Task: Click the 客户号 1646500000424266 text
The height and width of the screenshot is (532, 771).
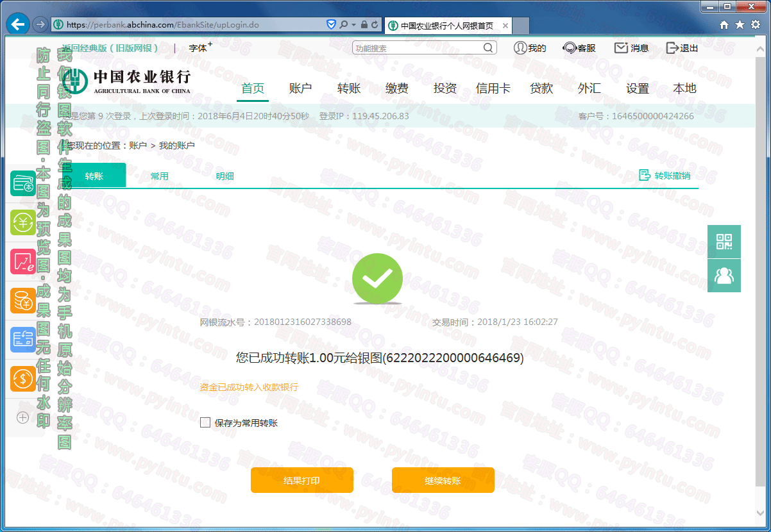Action: click(636, 116)
